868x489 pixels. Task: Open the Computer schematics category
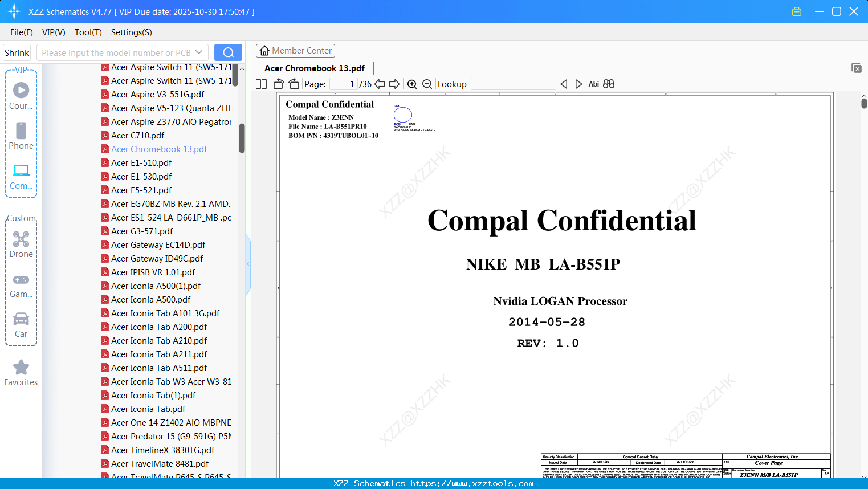21,177
